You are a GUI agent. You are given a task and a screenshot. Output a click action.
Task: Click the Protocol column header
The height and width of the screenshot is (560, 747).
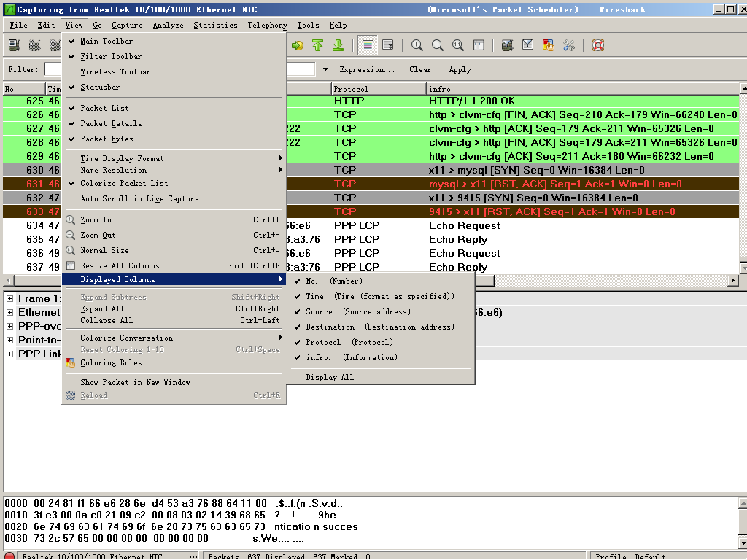[x=379, y=89]
